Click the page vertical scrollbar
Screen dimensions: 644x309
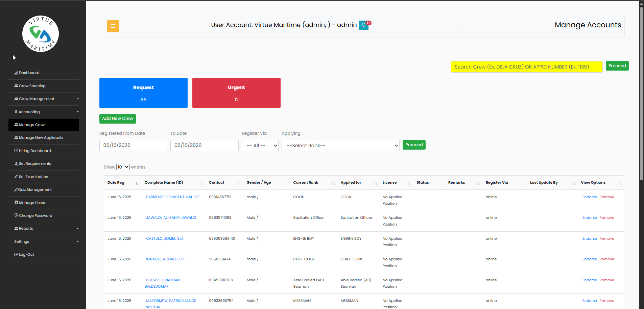(x=641, y=93)
